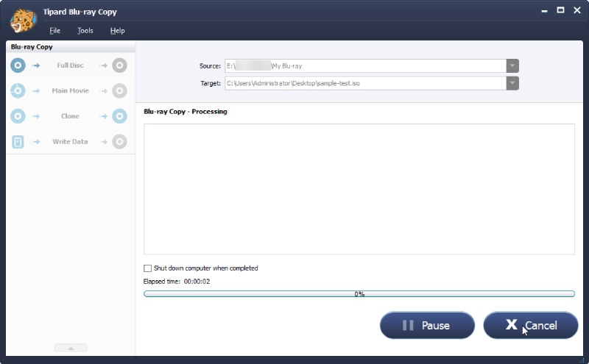Select the Clone copy mode label
The width and height of the screenshot is (589, 364).
pyautogui.click(x=70, y=116)
